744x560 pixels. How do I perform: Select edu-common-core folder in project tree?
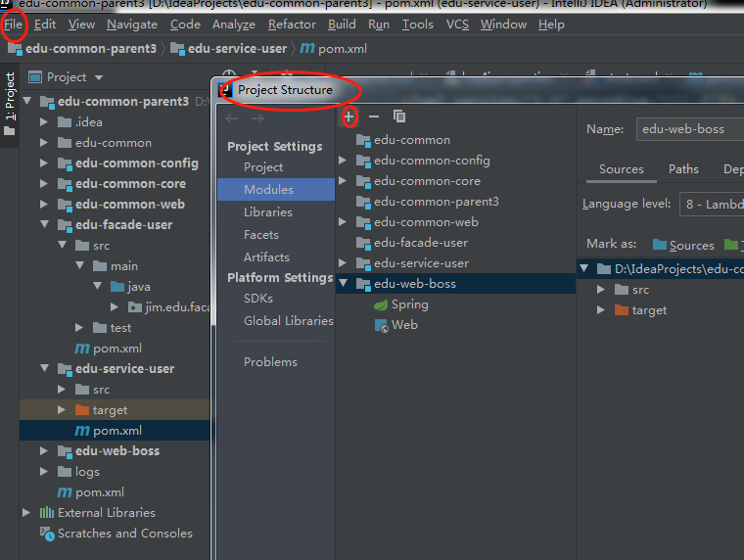pos(121,184)
